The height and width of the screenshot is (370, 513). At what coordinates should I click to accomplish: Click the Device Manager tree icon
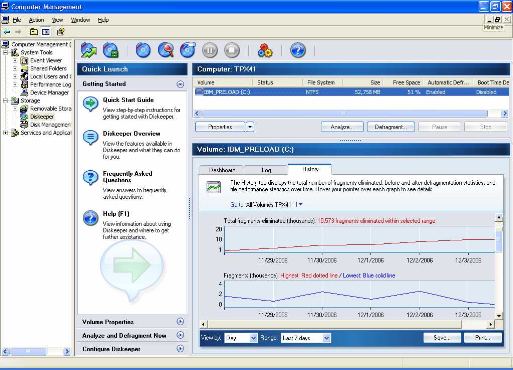pyautogui.click(x=24, y=93)
